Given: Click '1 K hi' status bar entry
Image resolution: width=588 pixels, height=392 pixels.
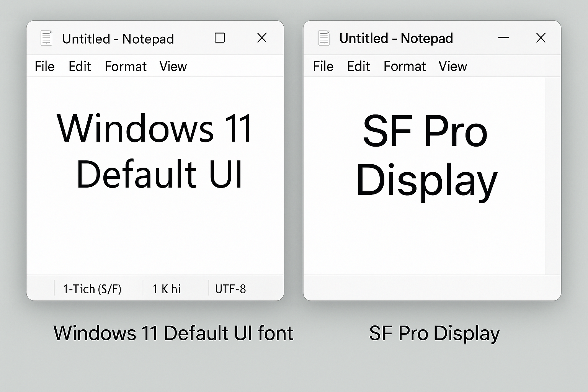Looking at the screenshot, I should 167,289.
